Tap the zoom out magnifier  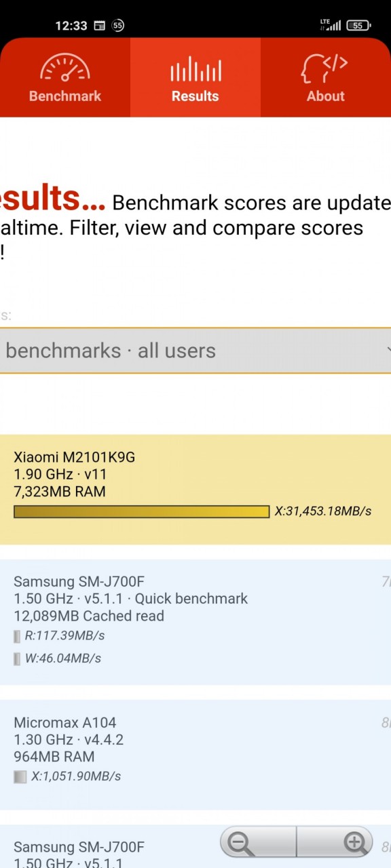click(x=240, y=844)
